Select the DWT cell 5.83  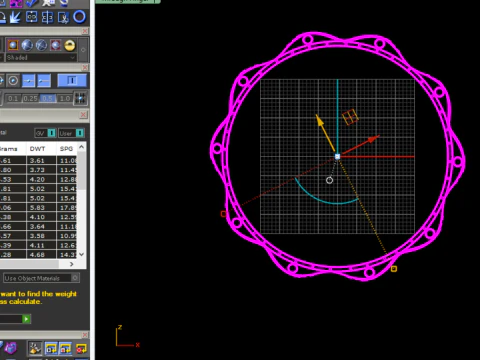click(41, 207)
